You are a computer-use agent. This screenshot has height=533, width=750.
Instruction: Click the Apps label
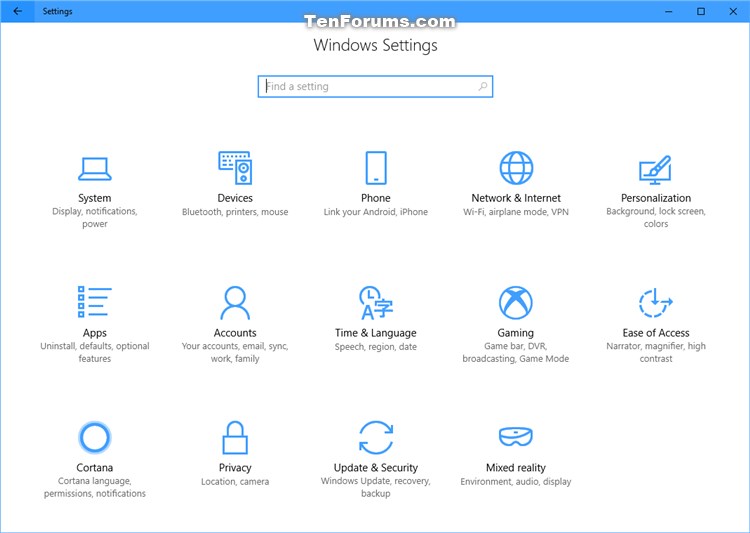pos(95,333)
